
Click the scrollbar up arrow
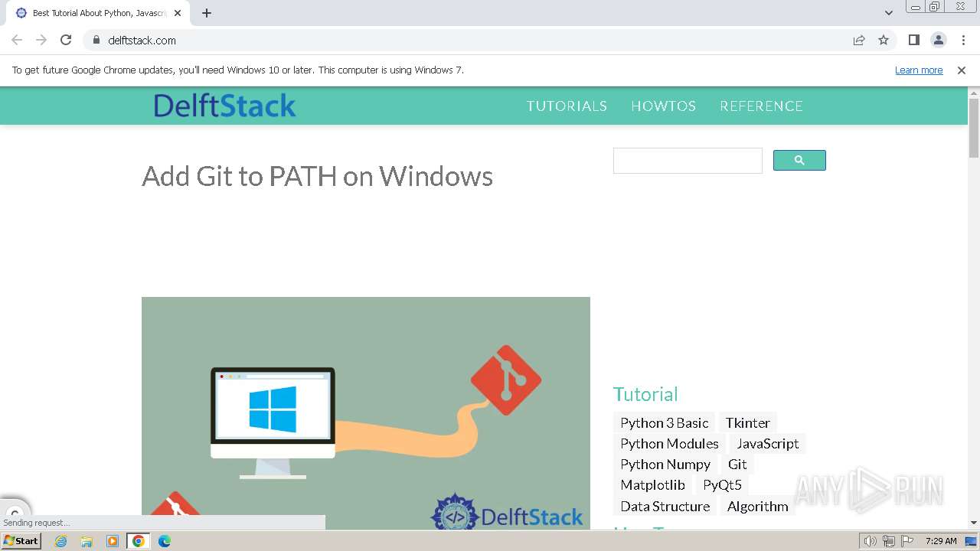(974, 93)
